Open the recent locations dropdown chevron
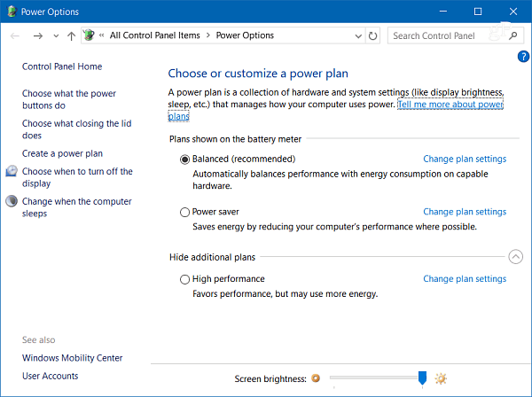The height and width of the screenshot is (397, 532). tap(56, 36)
